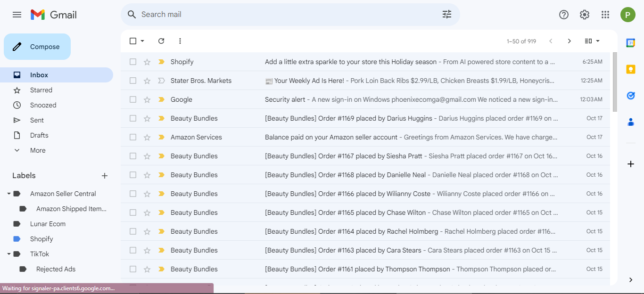Image resolution: width=644 pixels, height=294 pixels.
Task: Open the More options three-dot menu
Action: coord(180,41)
